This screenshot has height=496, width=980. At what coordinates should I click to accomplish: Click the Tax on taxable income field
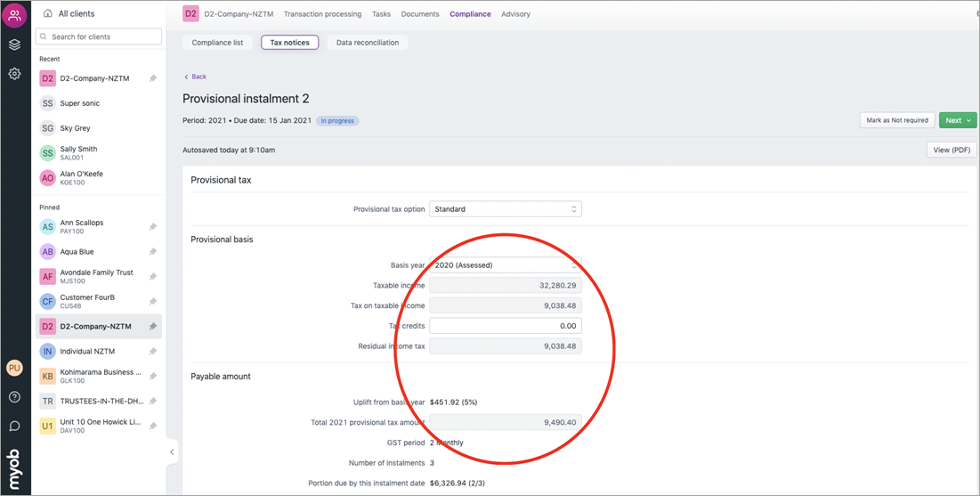click(x=505, y=305)
